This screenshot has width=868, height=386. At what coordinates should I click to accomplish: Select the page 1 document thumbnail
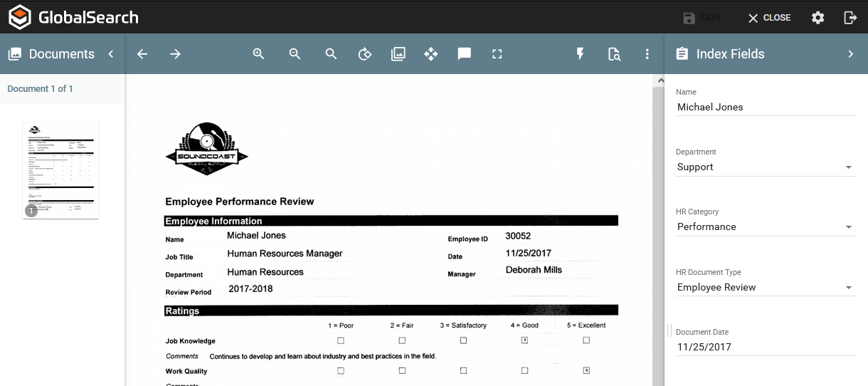point(60,169)
